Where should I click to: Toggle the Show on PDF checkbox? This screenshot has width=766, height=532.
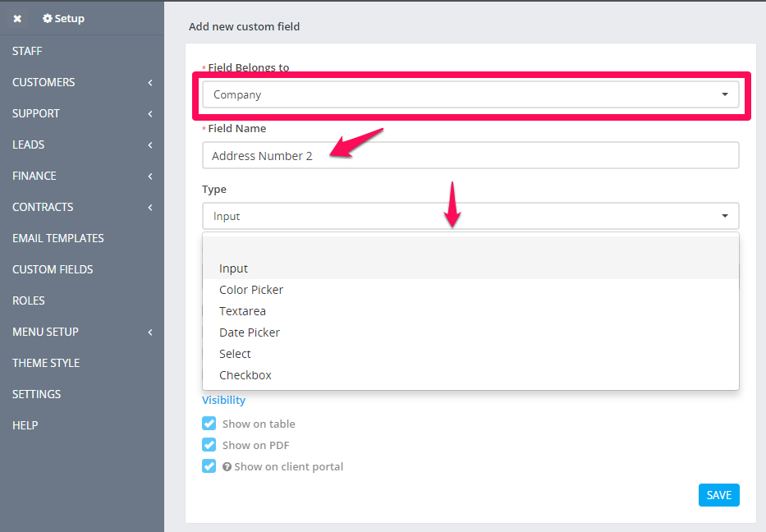pyautogui.click(x=209, y=445)
